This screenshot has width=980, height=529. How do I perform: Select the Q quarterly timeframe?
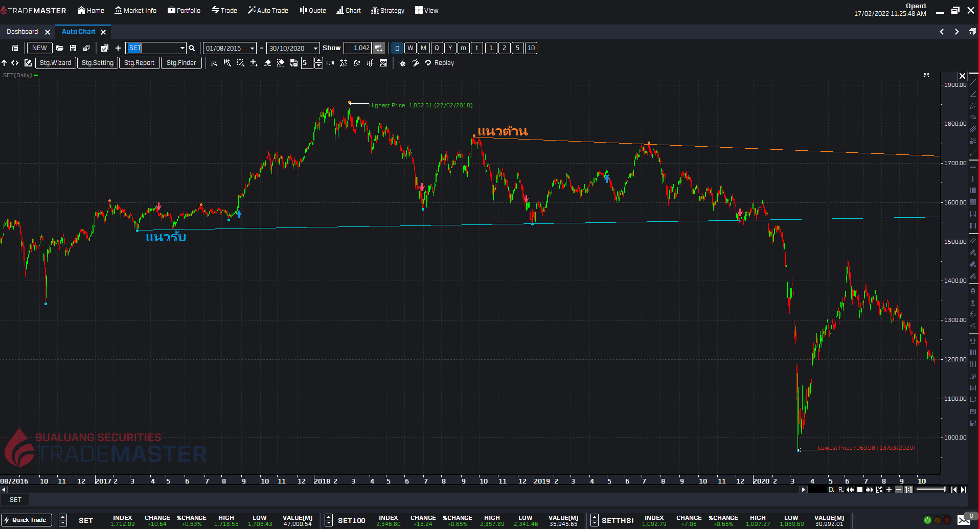(437, 48)
